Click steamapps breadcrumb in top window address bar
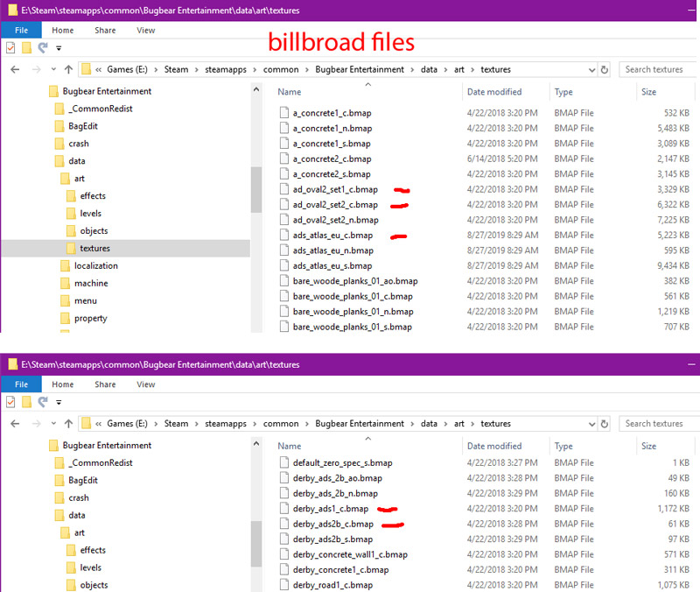The height and width of the screenshot is (592, 700). (x=226, y=69)
